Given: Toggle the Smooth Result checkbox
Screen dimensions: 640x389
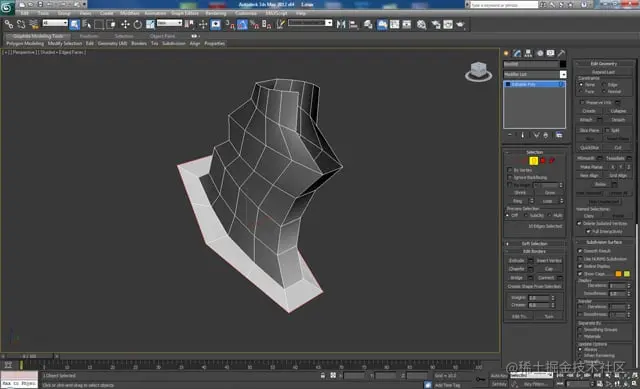Looking at the screenshot, I should point(580,251).
